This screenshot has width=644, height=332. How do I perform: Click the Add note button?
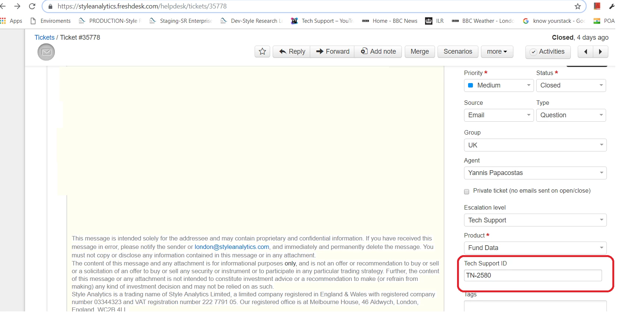[x=378, y=51]
